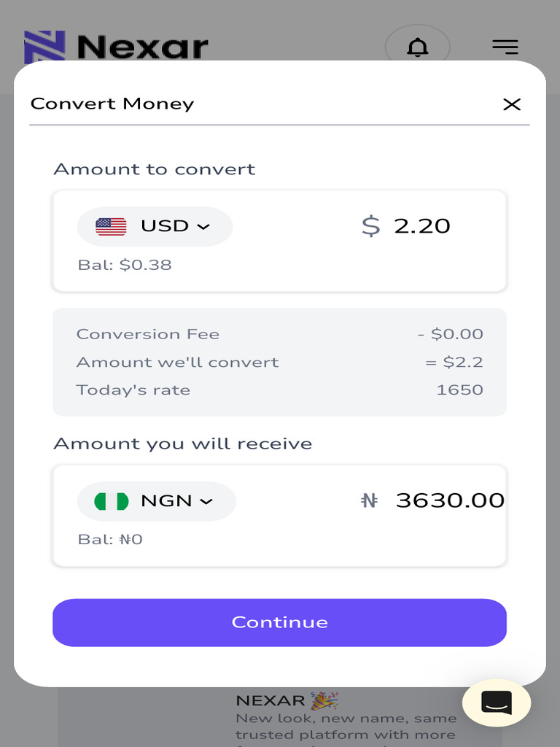Click the Bal: ₦0 NGN balance
Image resolution: width=560 pixels, height=747 pixels.
pyautogui.click(x=110, y=540)
